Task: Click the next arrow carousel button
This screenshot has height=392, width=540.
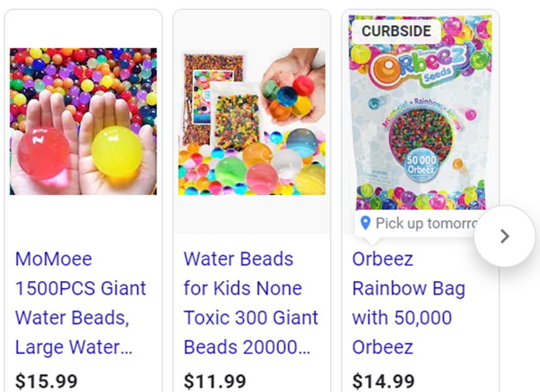Action: 504,236
